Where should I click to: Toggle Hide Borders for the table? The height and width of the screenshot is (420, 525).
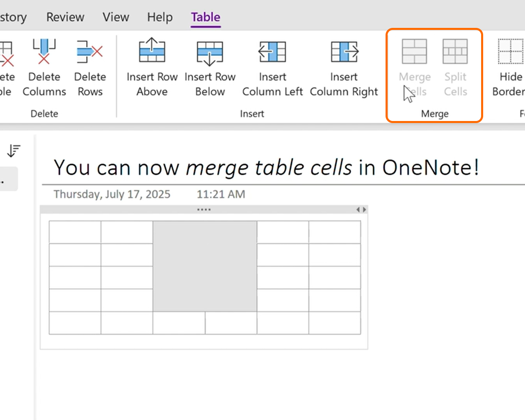(511, 52)
